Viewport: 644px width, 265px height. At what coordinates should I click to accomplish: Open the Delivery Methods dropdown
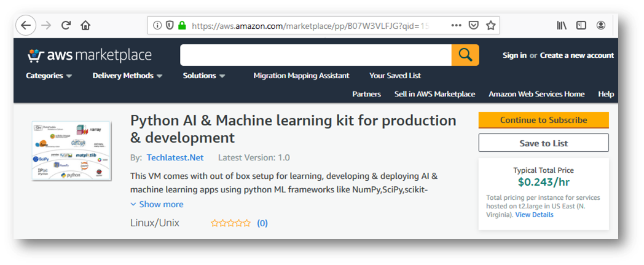click(x=127, y=76)
